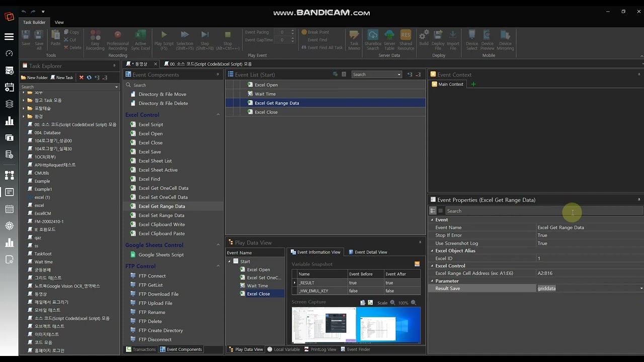The width and height of the screenshot is (644, 362).
Task: Collapse the Parameter property section
Action: (x=432, y=281)
